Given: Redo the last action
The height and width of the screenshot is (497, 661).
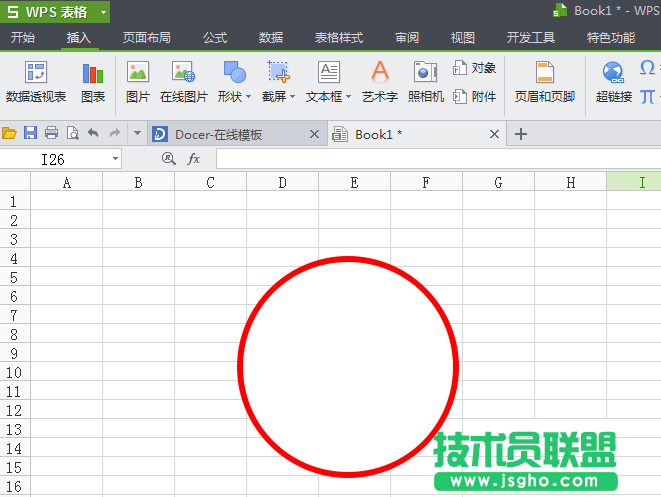Looking at the screenshot, I should pyautogui.click(x=114, y=133).
